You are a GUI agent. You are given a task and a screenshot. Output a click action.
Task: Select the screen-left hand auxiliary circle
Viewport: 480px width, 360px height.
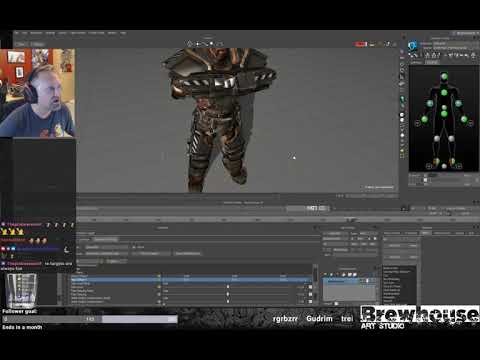point(418,123)
